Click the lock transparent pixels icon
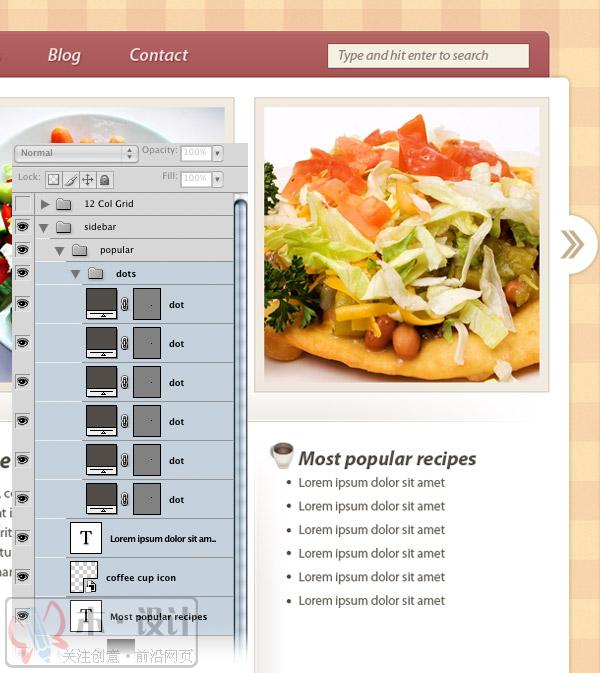 (54, 179)
